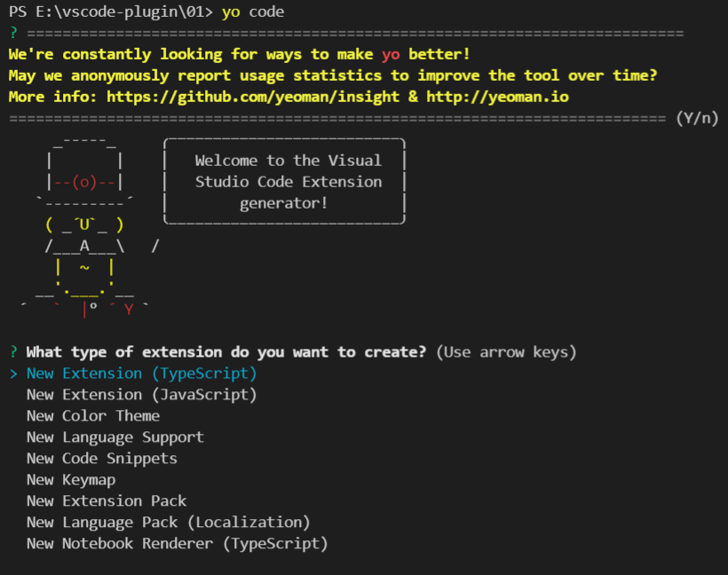Click the 'Welcome to the Visual' banner line

(289, 161)
